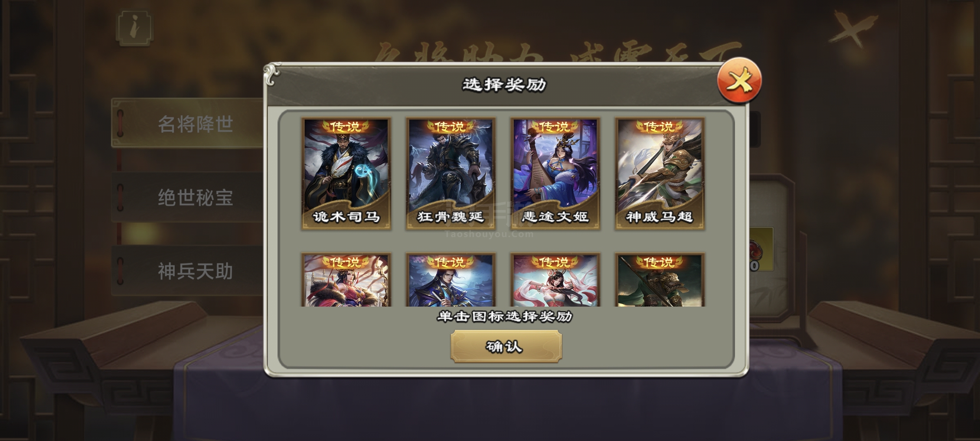Viewport: 980px width, 441px height.
Task: Close the 选择奖励 dialog with the orange X
Action: (739, 80)
